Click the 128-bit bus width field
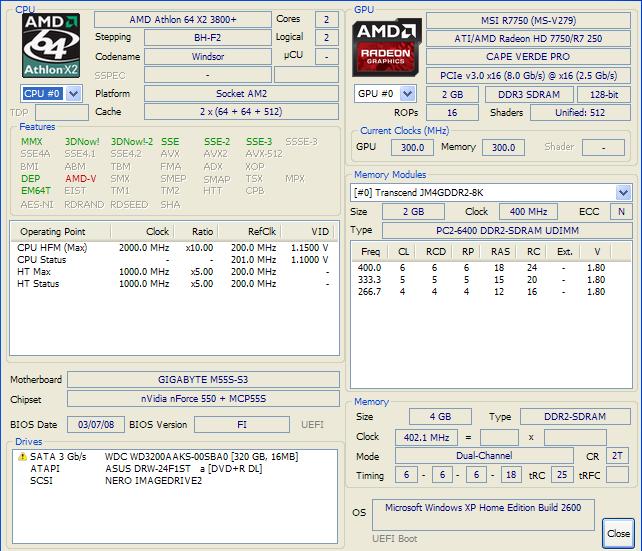This screenshot has height=551, width=642. pos(604,95)
